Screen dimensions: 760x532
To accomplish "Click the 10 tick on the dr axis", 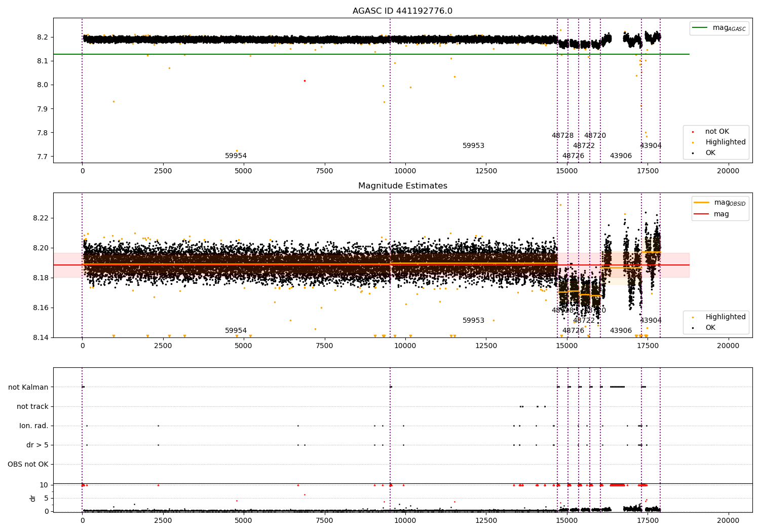I will [x=44, y=485].
